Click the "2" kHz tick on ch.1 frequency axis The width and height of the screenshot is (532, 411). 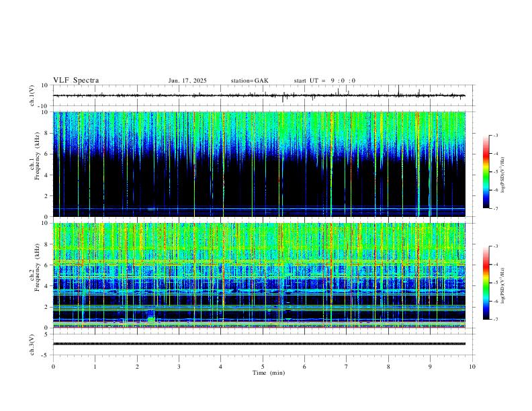[x=46, y=196]
